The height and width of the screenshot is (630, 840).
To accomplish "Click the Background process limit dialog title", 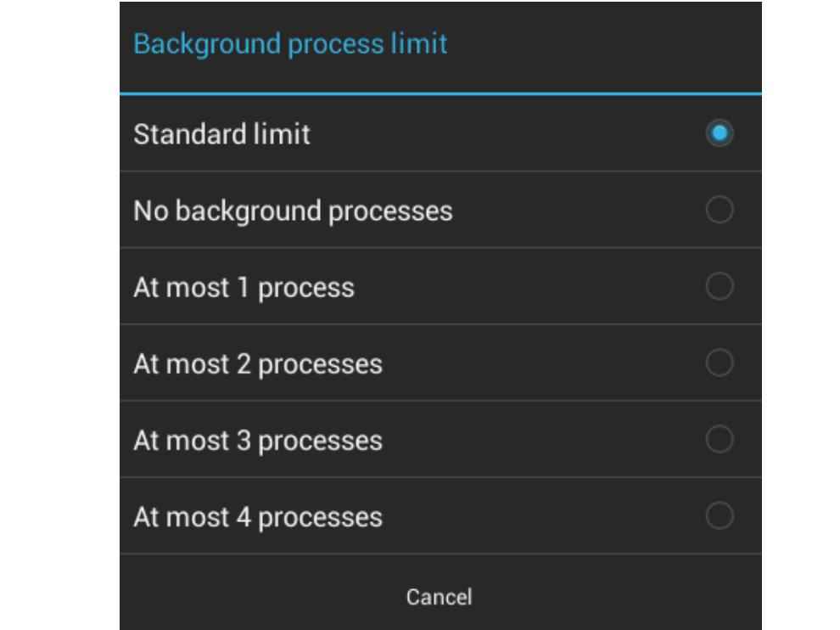I will (290, 44).
